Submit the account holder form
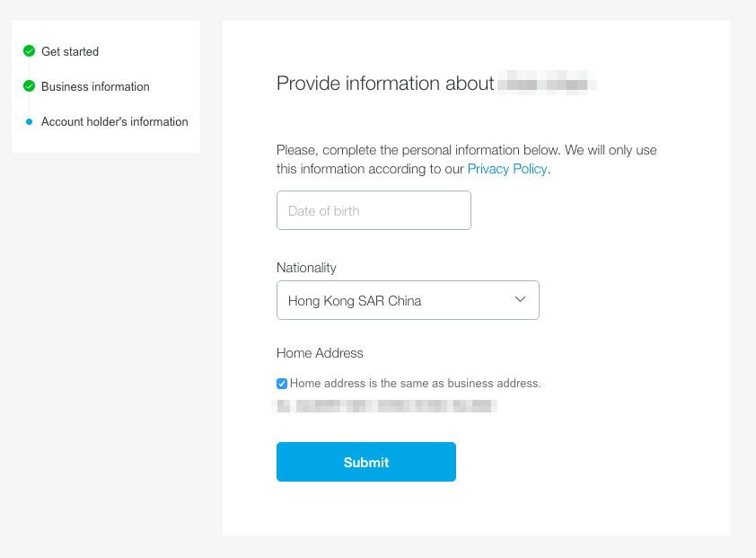The image size is (756, 558). click(366, 462)
